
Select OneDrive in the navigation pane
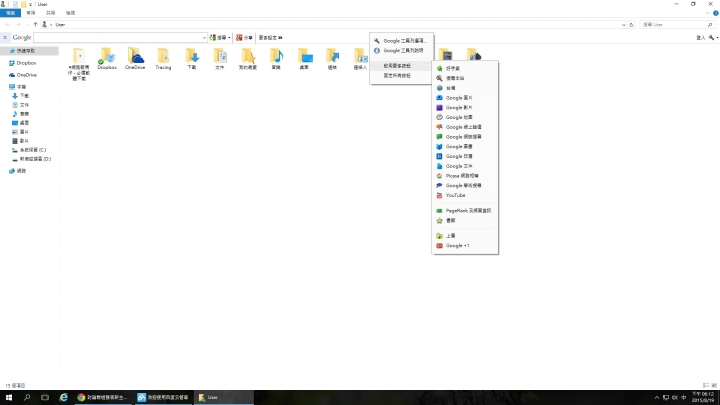pyautogui.click(x=26, y=75)
